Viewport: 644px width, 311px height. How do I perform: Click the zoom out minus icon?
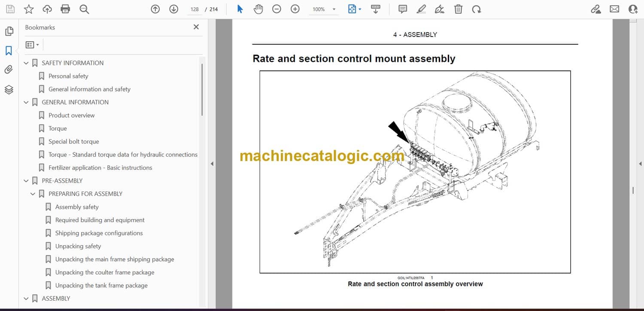click(x=276, y=9)
